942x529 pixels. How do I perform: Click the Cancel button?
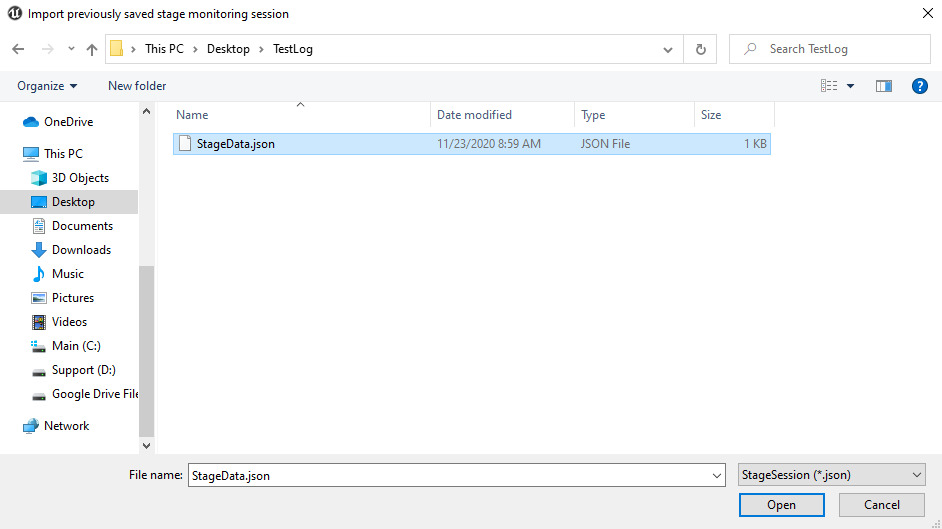[881, 505]
